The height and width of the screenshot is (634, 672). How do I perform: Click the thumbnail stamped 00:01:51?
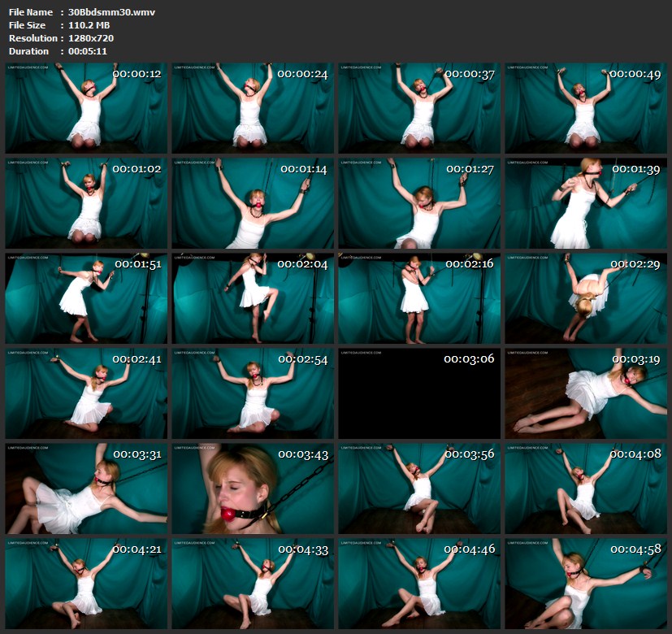(x=86, y=298)
